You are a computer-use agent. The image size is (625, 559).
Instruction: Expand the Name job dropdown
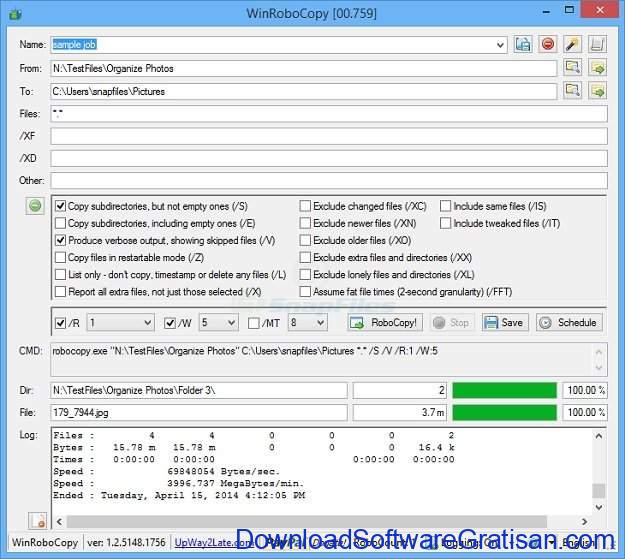(x=500, y=45)
